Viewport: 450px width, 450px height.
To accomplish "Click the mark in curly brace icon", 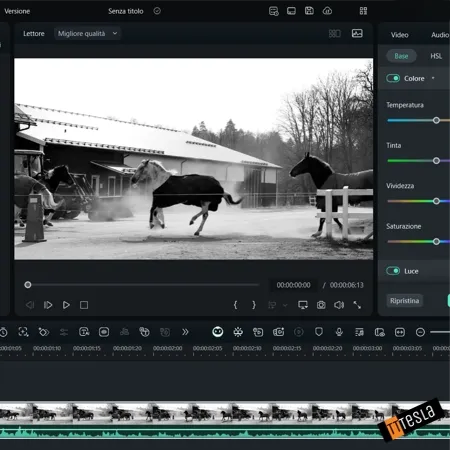I will [236, 305].
